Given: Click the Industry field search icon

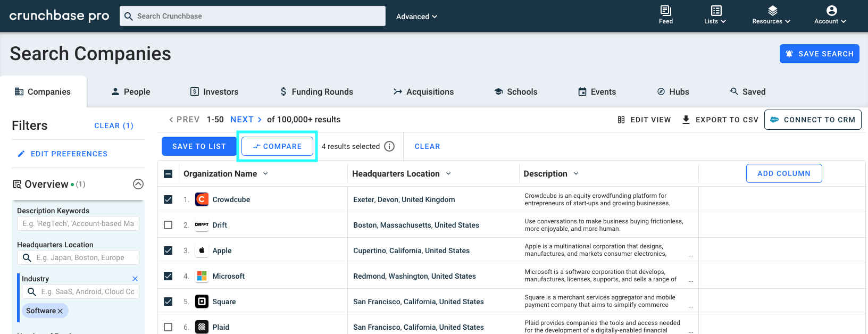Looking at the screenshot, I should (x=32, y=292).
